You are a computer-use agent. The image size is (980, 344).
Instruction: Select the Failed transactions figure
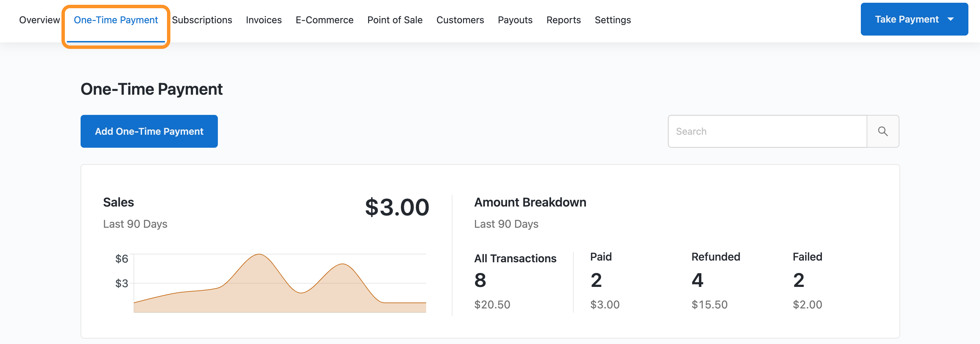click(x=798, y=280)
